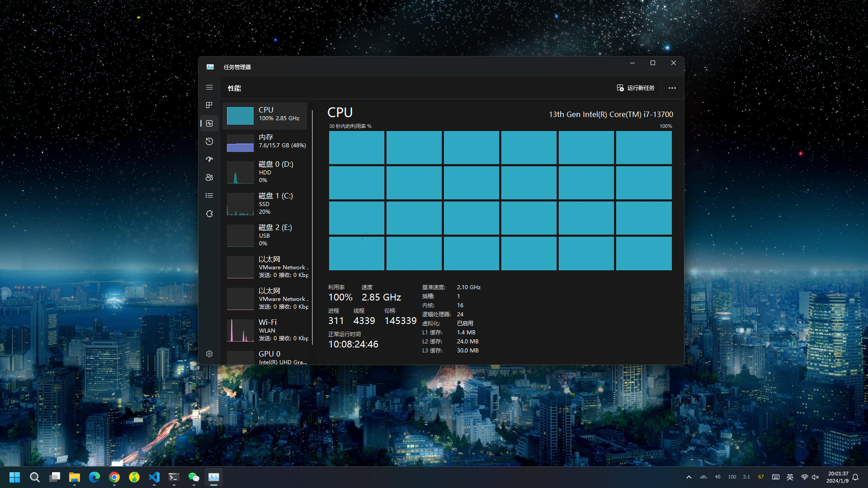Open the Details page icon
The width and height of the screenshot is (868, 488).
209,196
